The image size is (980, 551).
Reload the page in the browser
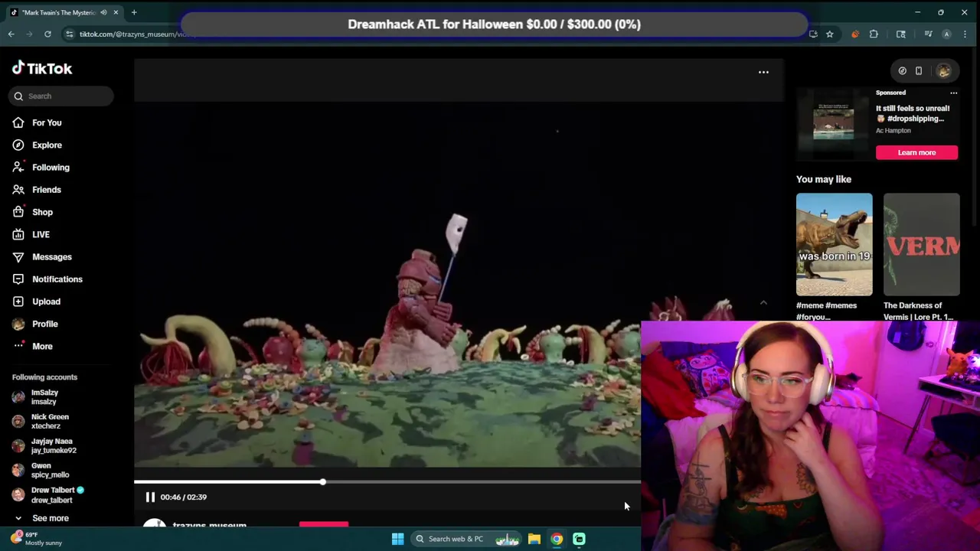(47, 34)
